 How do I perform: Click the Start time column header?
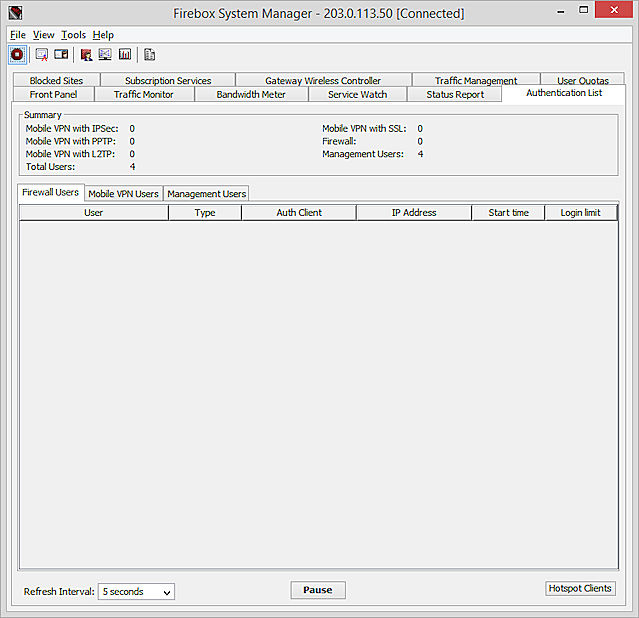coord(508,213)
